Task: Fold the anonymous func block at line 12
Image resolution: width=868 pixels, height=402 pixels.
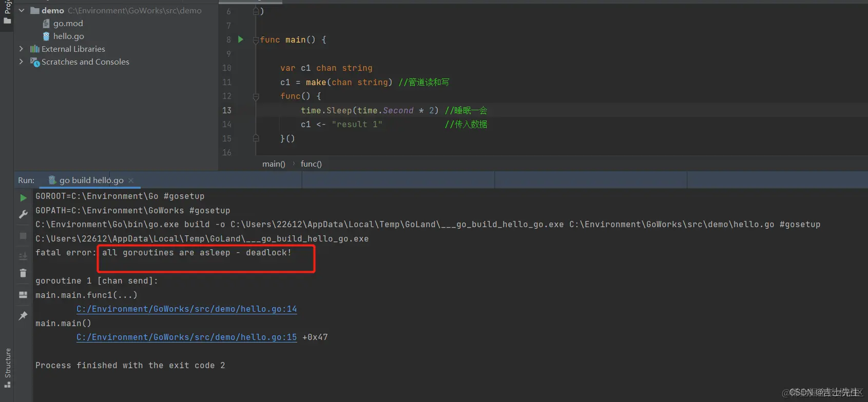Action: point(256,96)
